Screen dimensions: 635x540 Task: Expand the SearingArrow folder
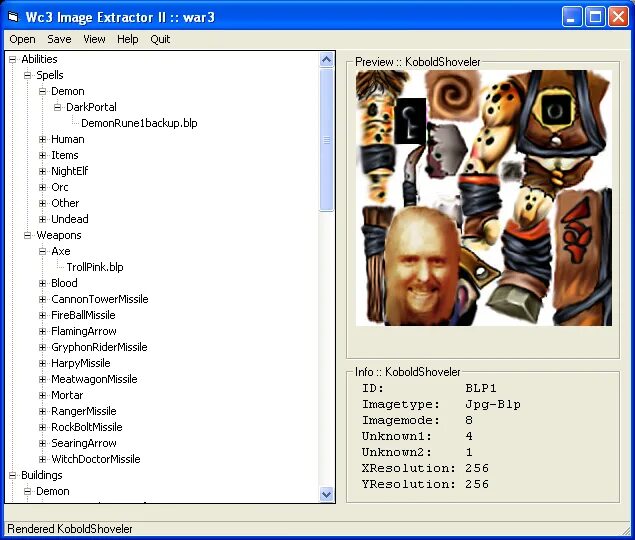point(43,444)
